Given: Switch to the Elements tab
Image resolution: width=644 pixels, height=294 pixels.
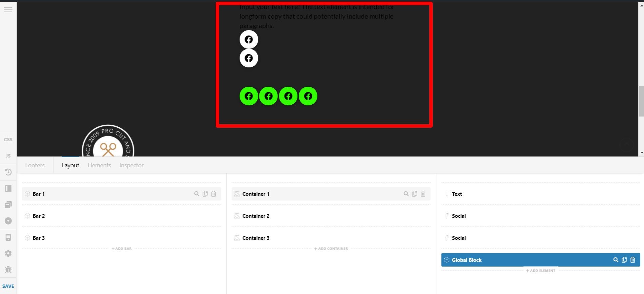Looking at the screenshot, I should (99, 165).
